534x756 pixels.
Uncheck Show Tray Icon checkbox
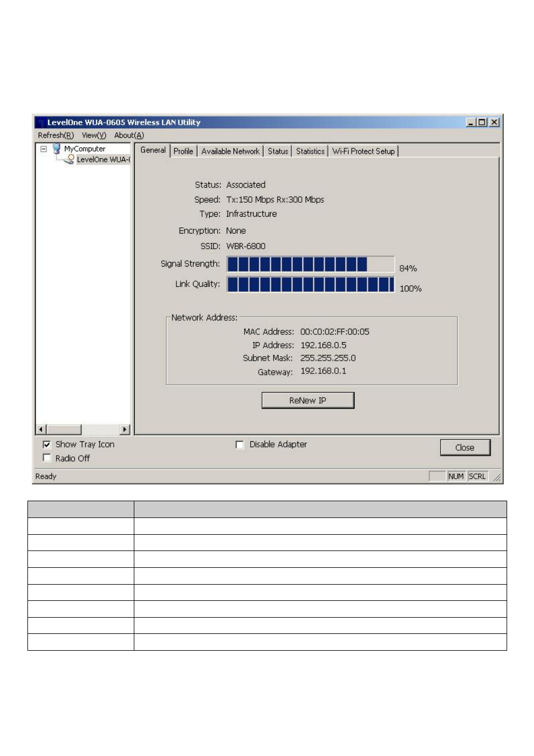(47, 445)
